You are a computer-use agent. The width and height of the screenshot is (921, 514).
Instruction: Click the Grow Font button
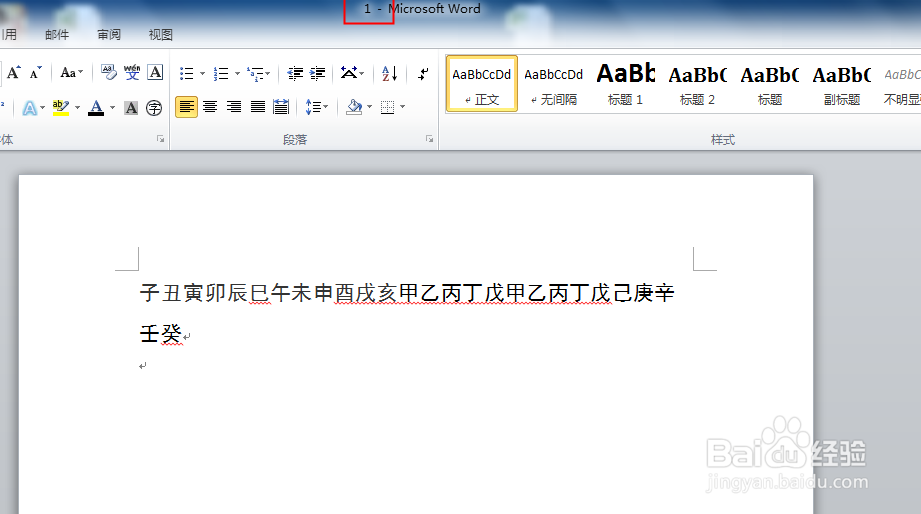point(14,73)
